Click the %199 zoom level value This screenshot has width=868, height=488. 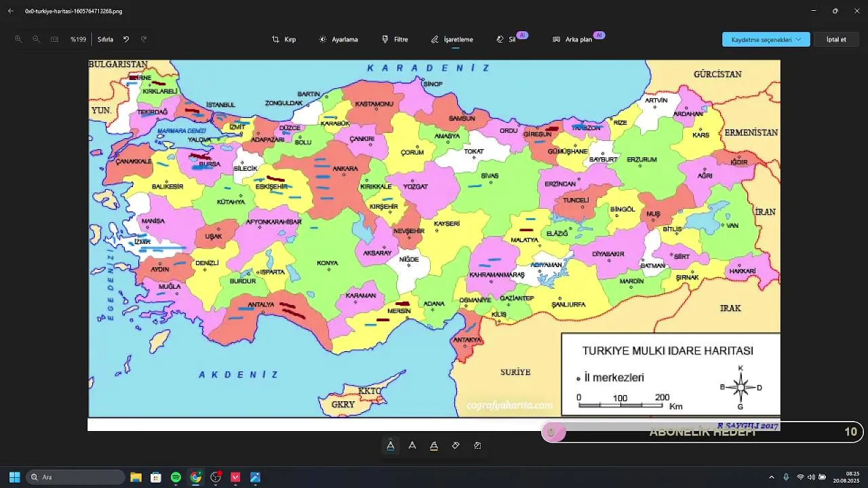pos(79,39)
